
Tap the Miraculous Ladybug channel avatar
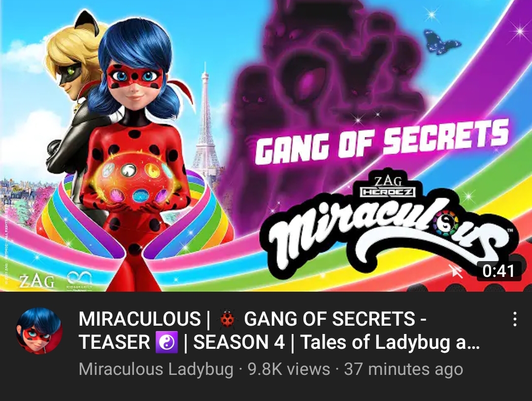tap(39, 331)
